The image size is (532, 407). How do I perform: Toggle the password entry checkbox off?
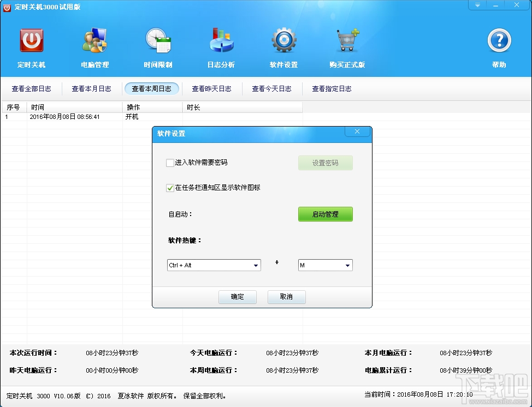pos(169,163)
